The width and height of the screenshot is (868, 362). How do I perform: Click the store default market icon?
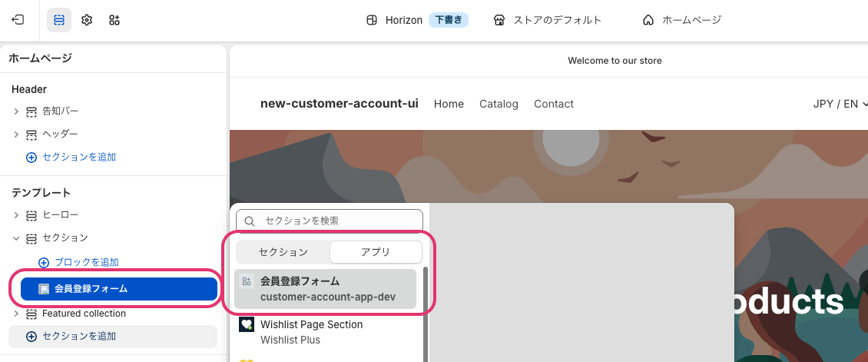click(x=499, y=21)
